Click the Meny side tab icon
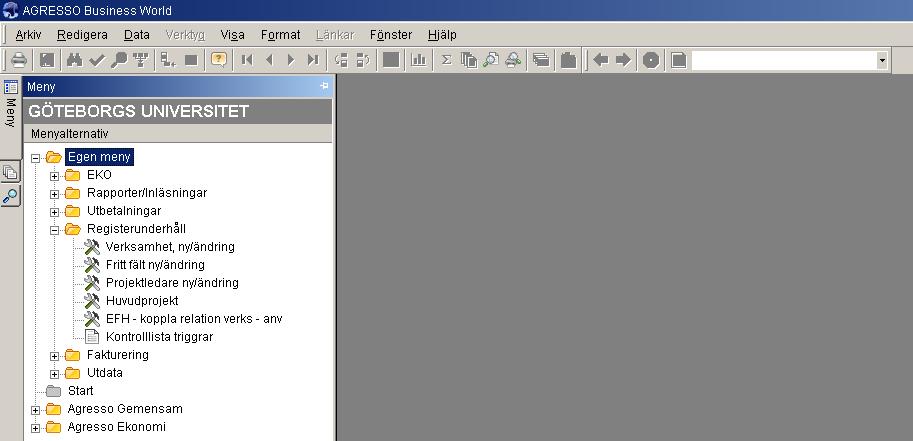 (10, 87)
